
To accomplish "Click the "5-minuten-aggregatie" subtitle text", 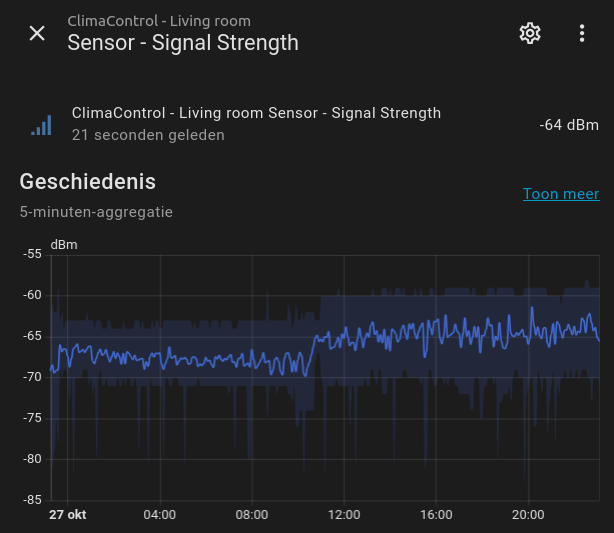I will 96,212.
